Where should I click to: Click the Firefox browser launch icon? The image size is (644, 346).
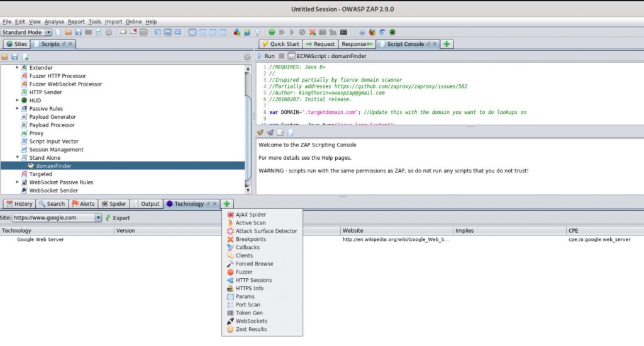372,32
